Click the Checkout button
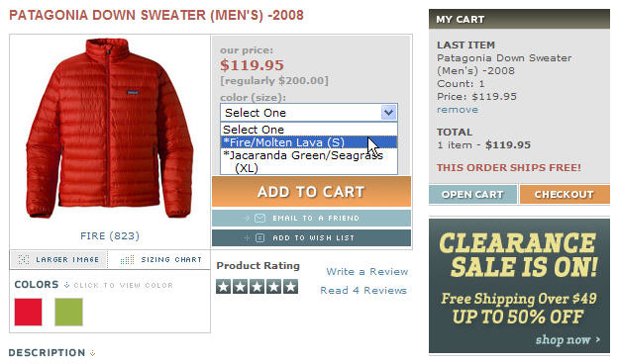The width and height of the screenshot is (619, 364). click(565, 195)
